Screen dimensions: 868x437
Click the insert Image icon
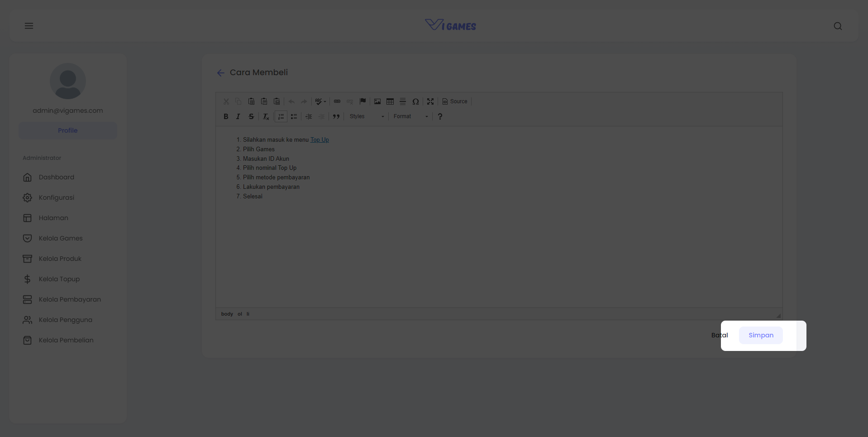pos(377,101)
